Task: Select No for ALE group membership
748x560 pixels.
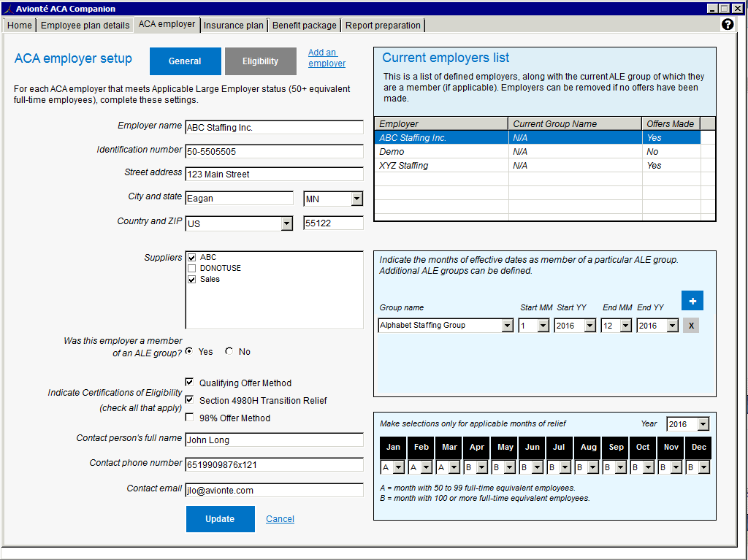Action: tap(229, 351)
